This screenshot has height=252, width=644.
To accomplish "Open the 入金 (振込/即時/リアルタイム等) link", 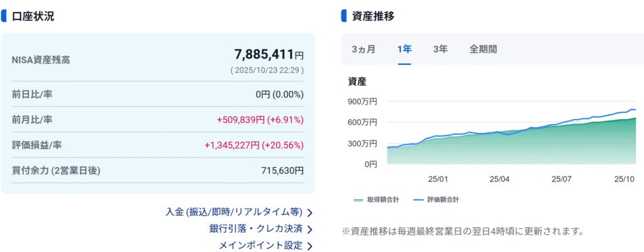I will [x=234, y=212].
